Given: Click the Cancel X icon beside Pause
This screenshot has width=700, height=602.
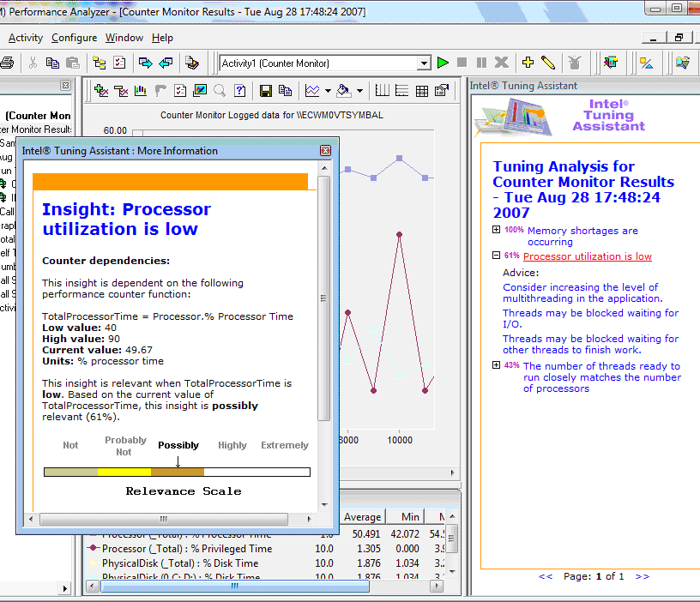Looking at the screenshot, I should click(501, 63).
